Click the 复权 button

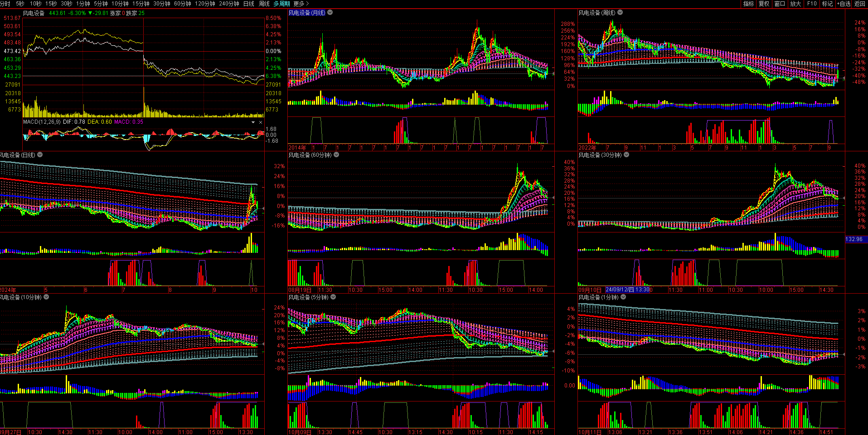[764, 4]
